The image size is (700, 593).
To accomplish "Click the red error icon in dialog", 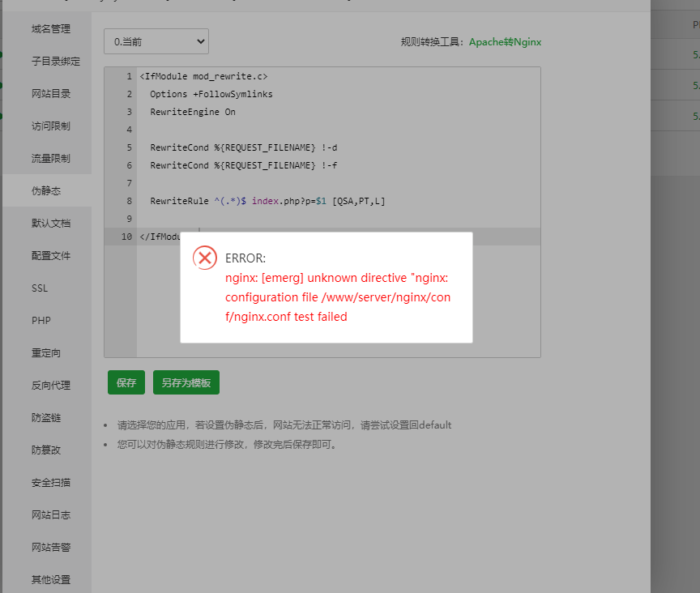I will (204, 258).
